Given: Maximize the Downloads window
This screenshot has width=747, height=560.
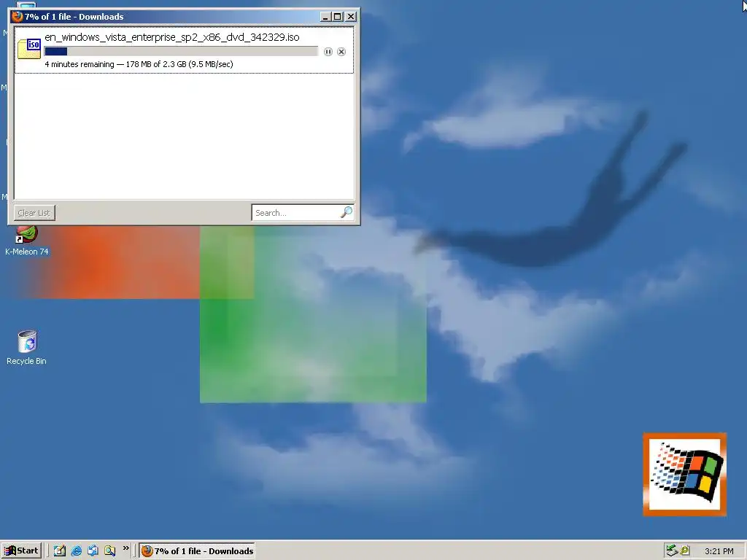Looking at the screenshot, I should pyautogui.click(x=337, y=17).
